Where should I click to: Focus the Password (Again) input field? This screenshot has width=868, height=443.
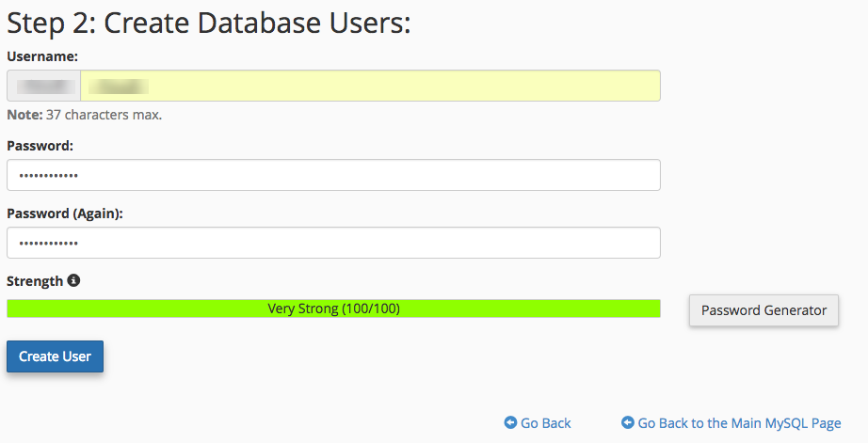pos(333,243)
